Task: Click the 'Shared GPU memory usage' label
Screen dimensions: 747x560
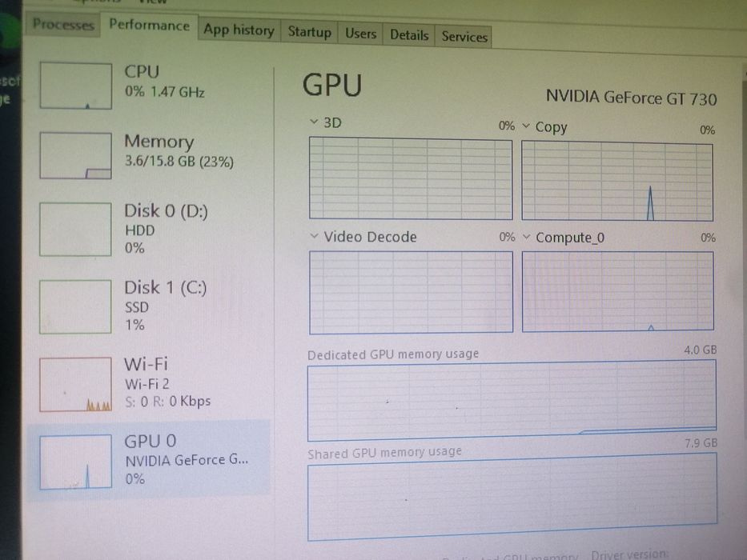Action: tap(385, 452)
